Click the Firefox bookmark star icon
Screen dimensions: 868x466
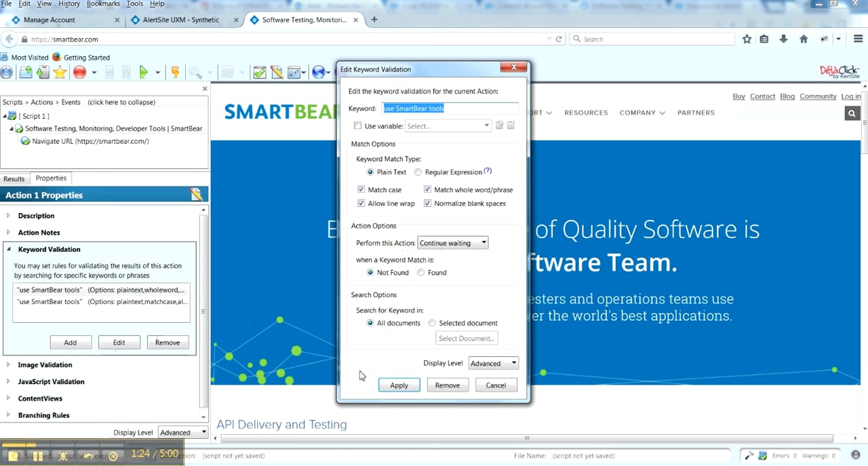747,39
